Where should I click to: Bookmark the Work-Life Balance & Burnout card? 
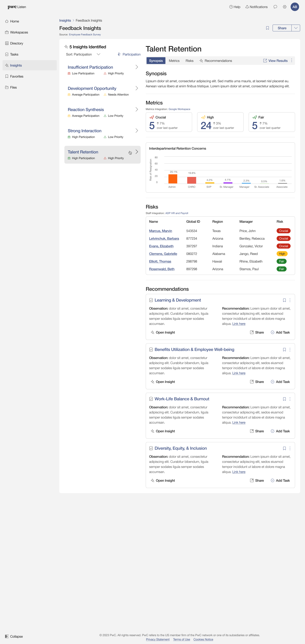click(x=284, y=399)
